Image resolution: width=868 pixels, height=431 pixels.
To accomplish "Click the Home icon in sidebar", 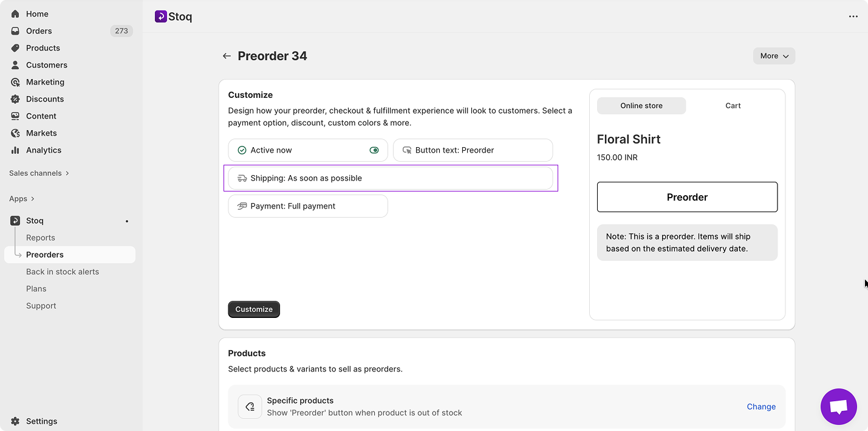I will 15,14.
